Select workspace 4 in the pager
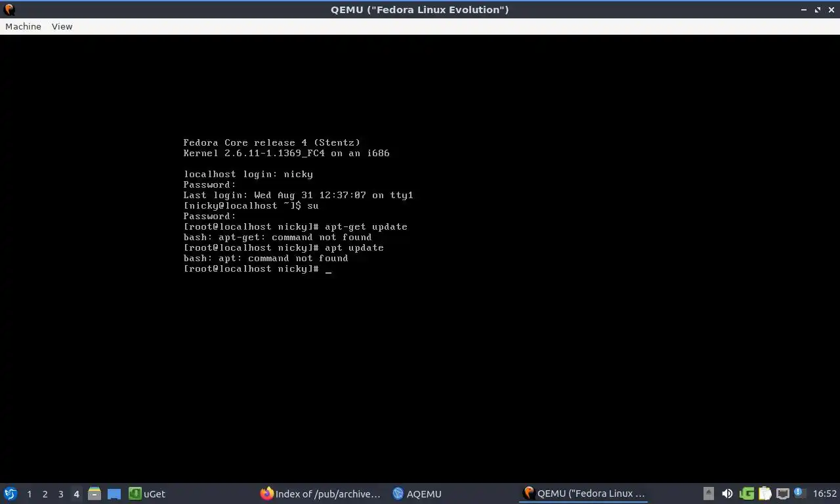Screen dimensions: 840x504 click(76, 493)
